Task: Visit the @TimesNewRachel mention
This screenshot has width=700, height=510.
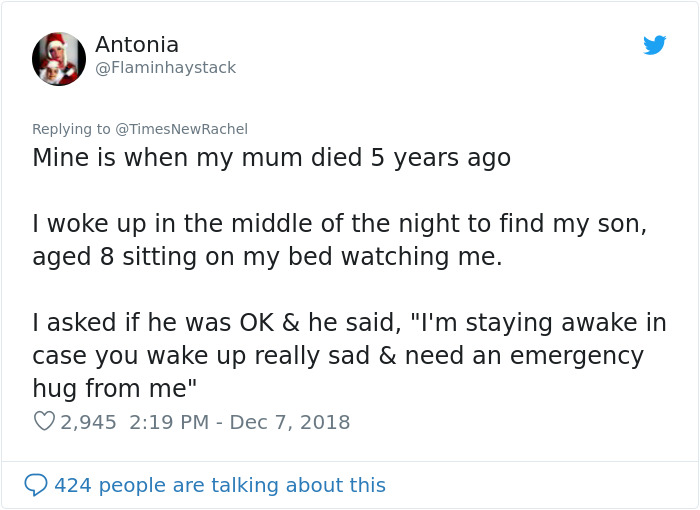Action: [182, 129]
